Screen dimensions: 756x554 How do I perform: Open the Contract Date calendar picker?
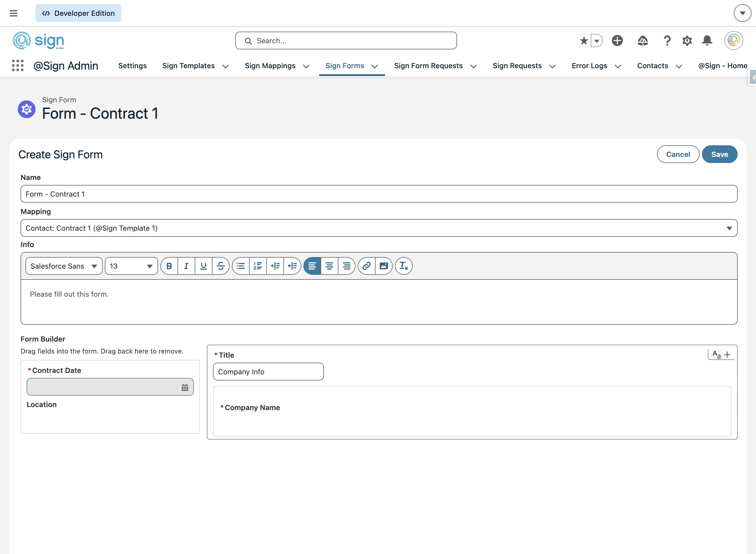(185, 388)
